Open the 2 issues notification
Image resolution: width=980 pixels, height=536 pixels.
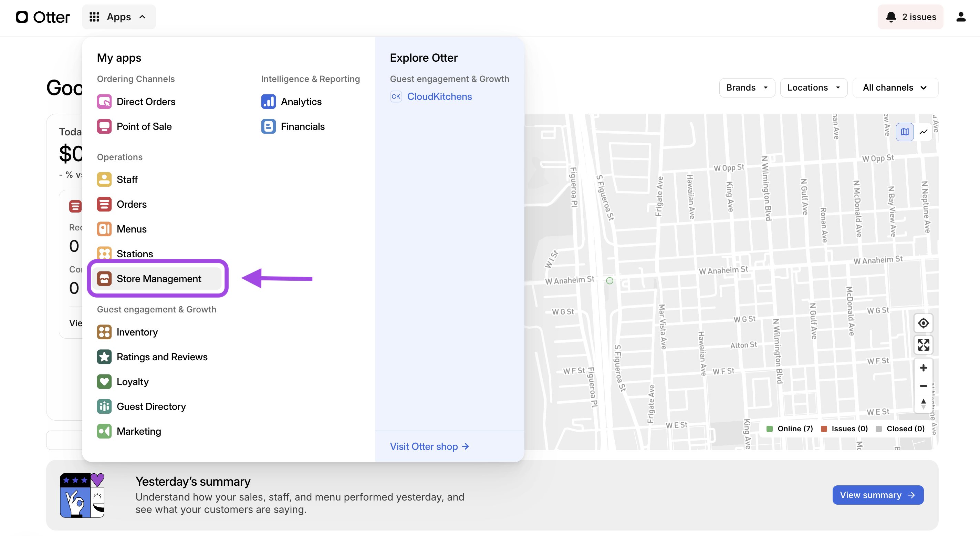click(910, 17)
